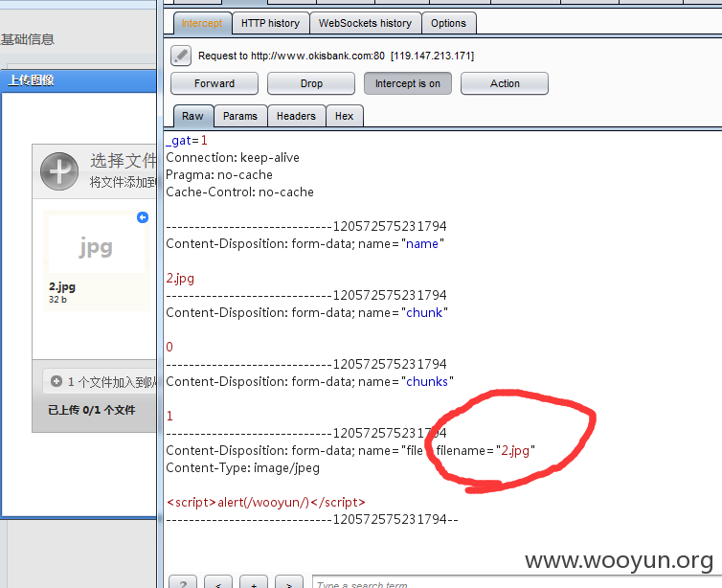Image resolution: width=722 pixels, height=588 pixels.
Task: Switch to the Intercept tab
Action: click(x=202, y=23)
